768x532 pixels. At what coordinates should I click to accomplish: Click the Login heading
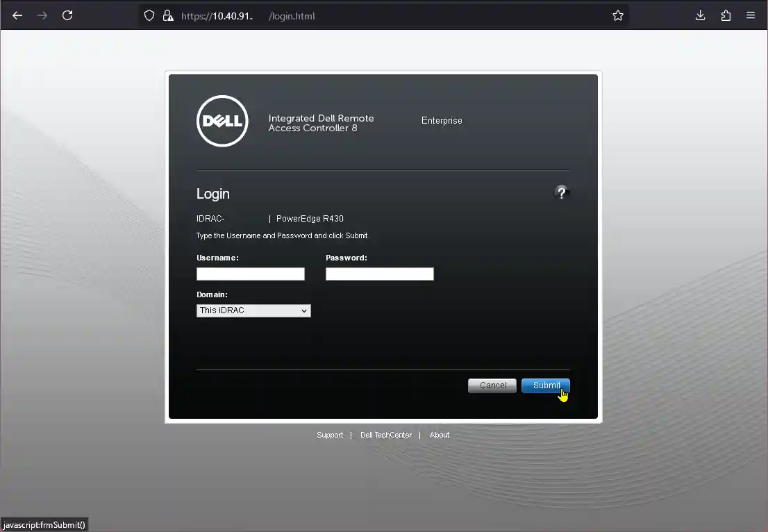(213, 194)
